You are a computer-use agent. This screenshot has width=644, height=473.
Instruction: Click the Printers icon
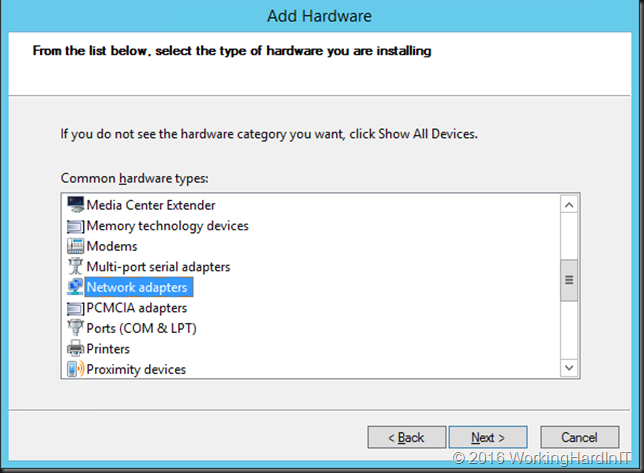pyautogui.click(x=76, y=348)
